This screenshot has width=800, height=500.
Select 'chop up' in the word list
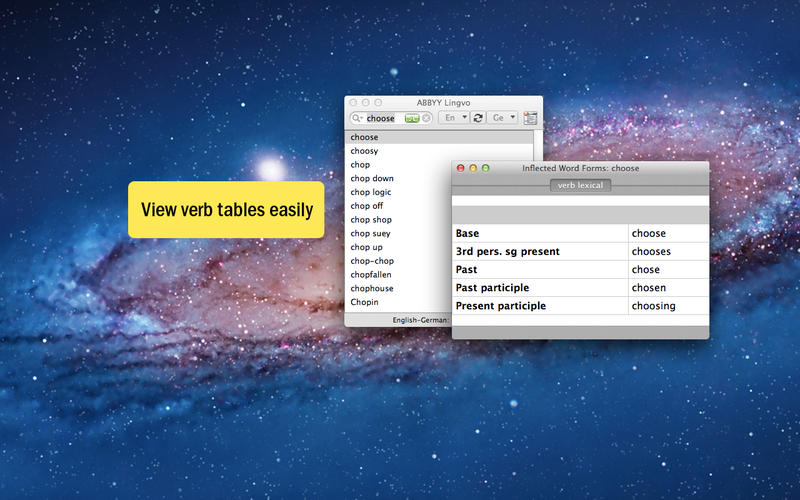click(x=366, y=247)
